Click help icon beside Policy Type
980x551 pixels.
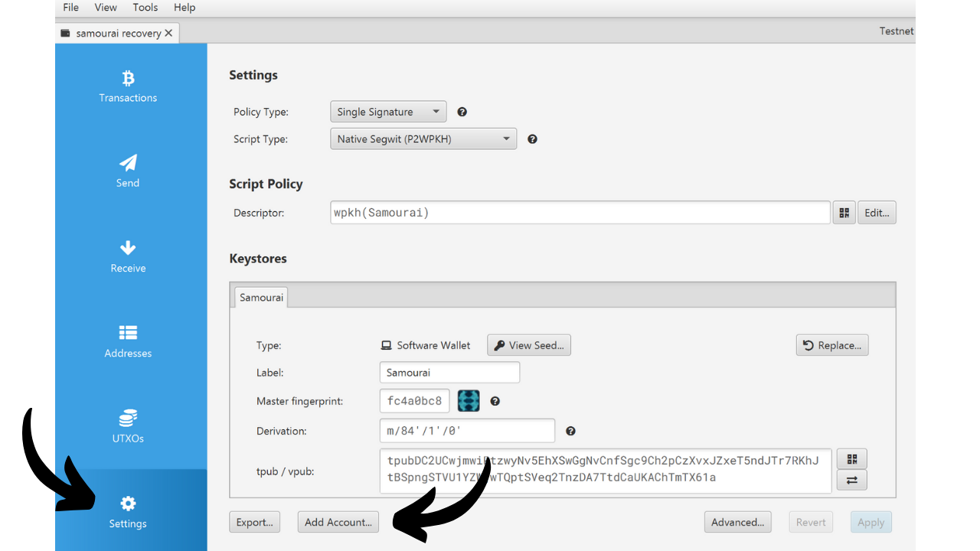point(462,112)
